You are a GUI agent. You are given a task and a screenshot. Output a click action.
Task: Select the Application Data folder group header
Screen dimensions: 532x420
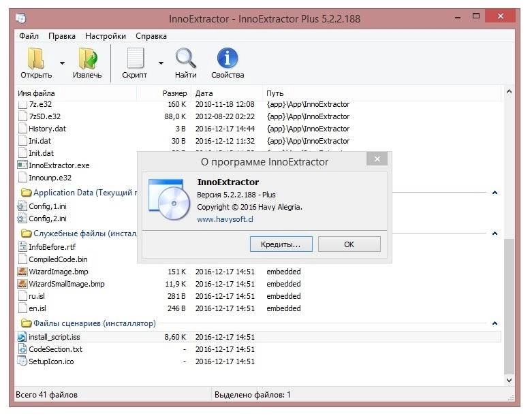point(79,193)
